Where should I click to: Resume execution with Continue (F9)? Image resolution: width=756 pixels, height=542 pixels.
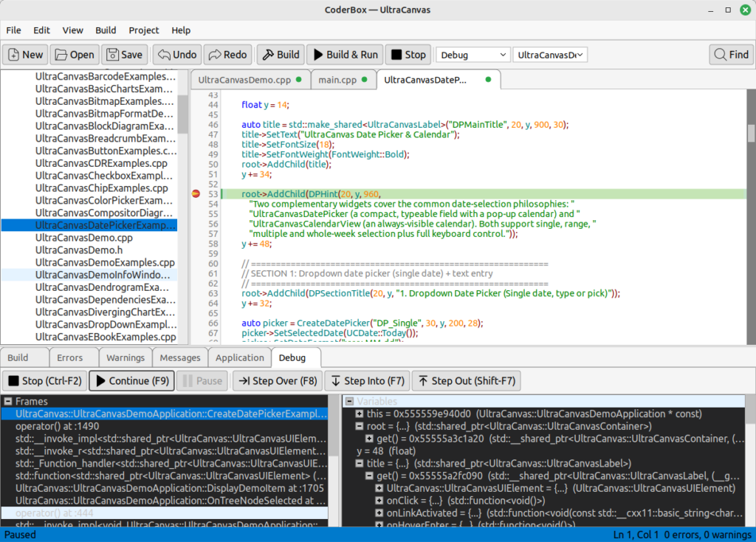coord(131,381)
